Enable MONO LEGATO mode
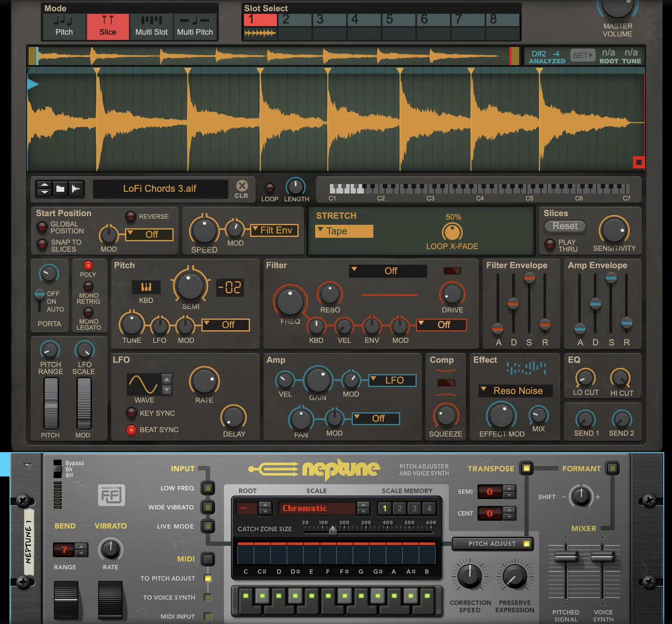The height and width of the screenshot is (624, 672). (88, 312)
